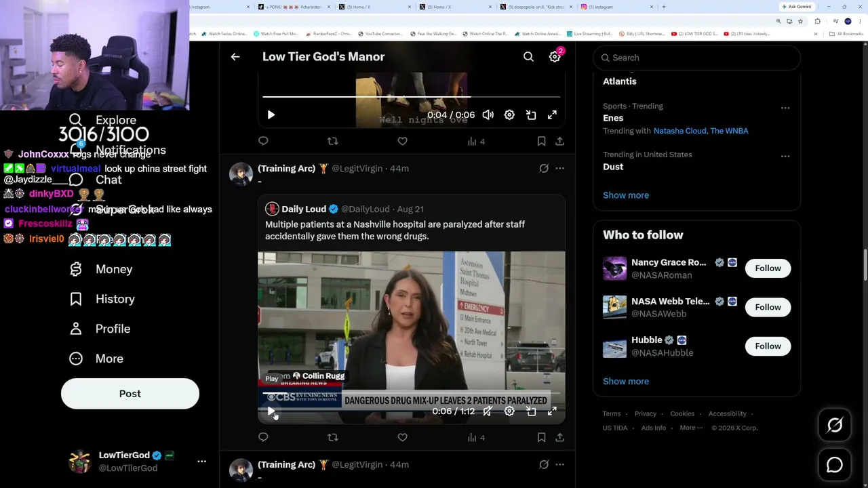868x488 pixels.
Task: Open the search icon in Low Tier God's Manor header
Action: (x=528, y=57)
